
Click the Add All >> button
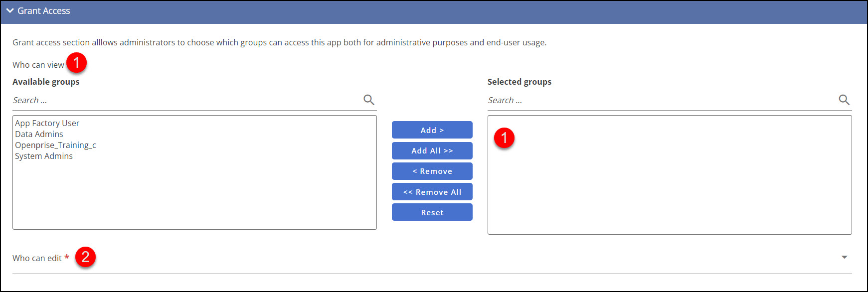[432, 150]
